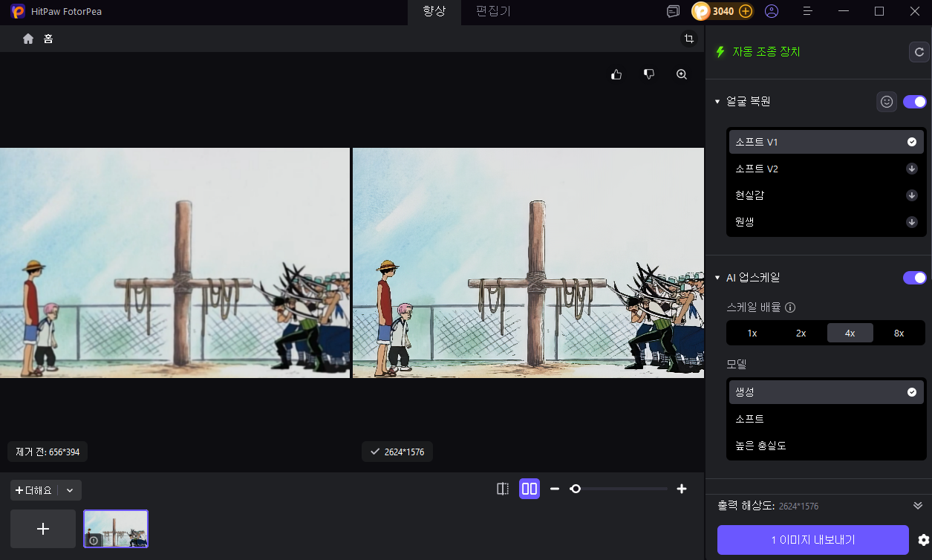The image size is (932, 560).
Task: Collapse the AI 업스케일 section
Action: 717,278
